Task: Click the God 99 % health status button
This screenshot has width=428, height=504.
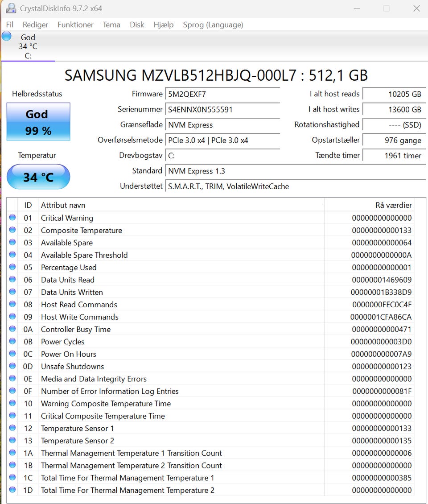Action: click(x=38, y=122)
